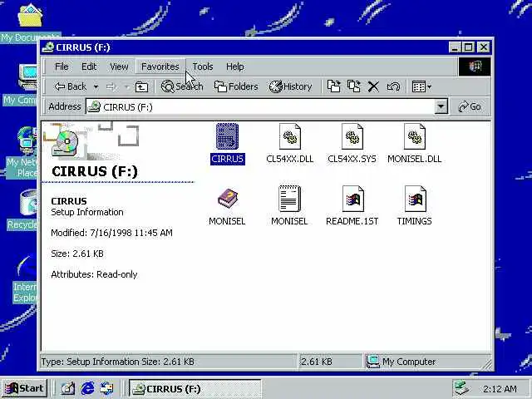Open the Search pane
532x399 pixels.
[x=182, y=86]
